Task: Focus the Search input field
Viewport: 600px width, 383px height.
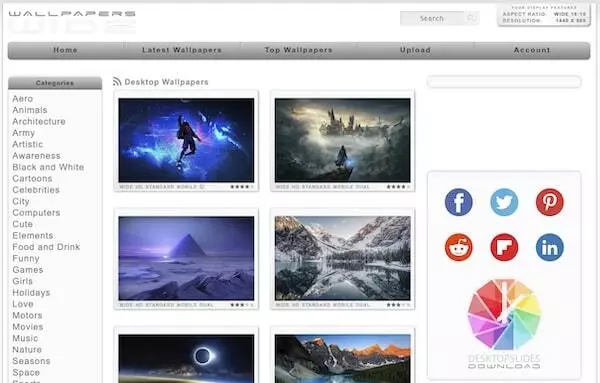Action: (432, 18)
